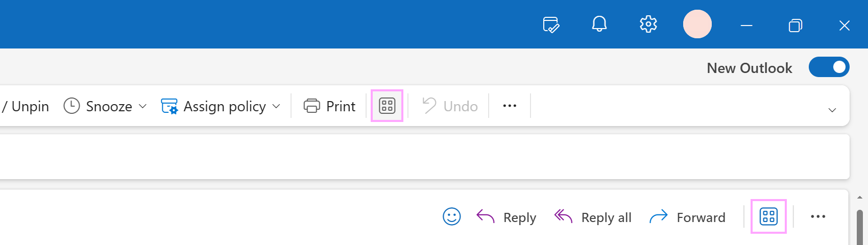
Task: Reply to the message
Action: coord(506,217)
